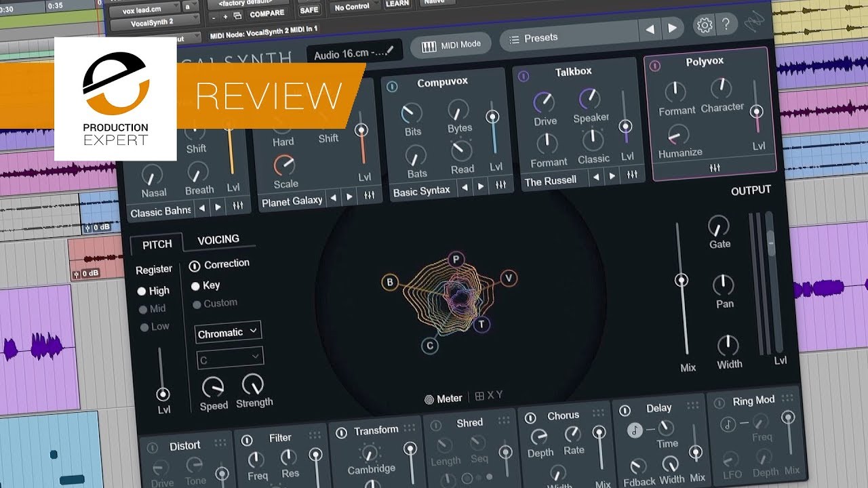This screenshot has width=868, height=488.
Task: Open the vox lead.cm track selector
Action: tap(144, 11)
